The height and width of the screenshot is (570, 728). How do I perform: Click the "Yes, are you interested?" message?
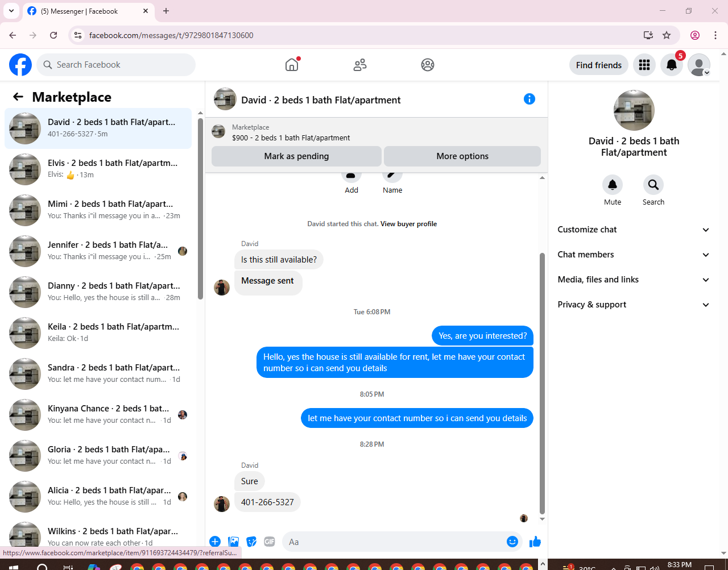tap(482, 336)
